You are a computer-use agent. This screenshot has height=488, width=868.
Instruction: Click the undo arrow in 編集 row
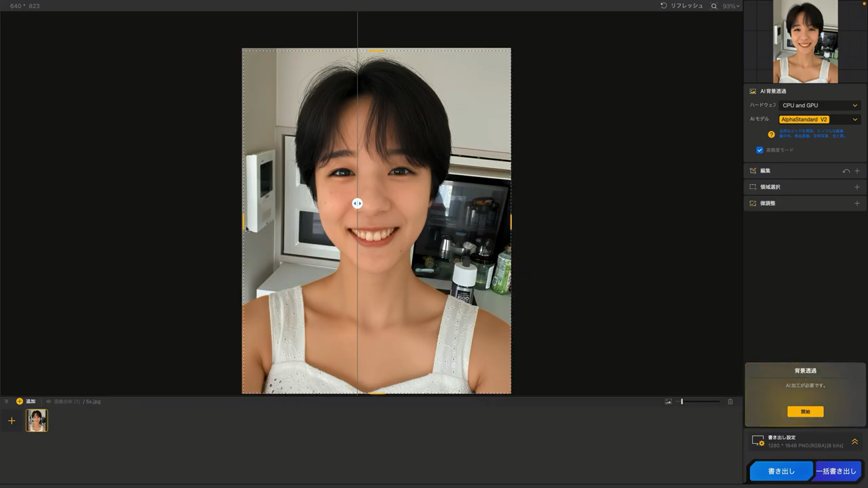[x=846, y=171]
